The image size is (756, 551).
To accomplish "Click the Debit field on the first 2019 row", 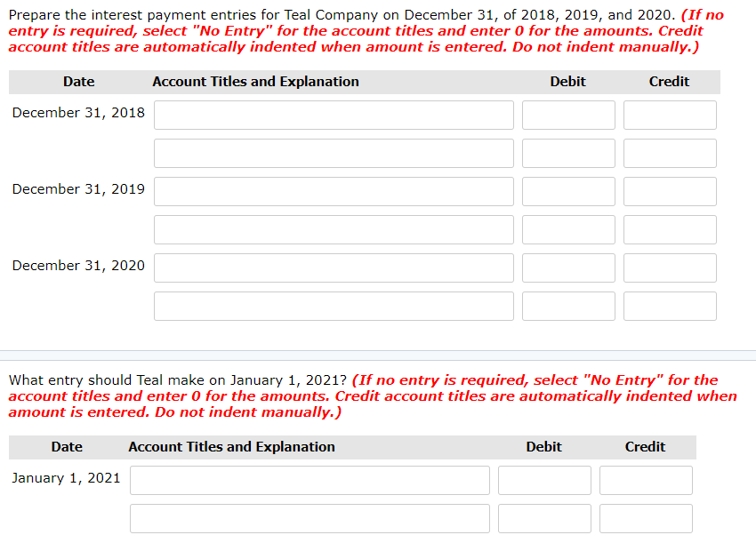I will tap(567, 190).
